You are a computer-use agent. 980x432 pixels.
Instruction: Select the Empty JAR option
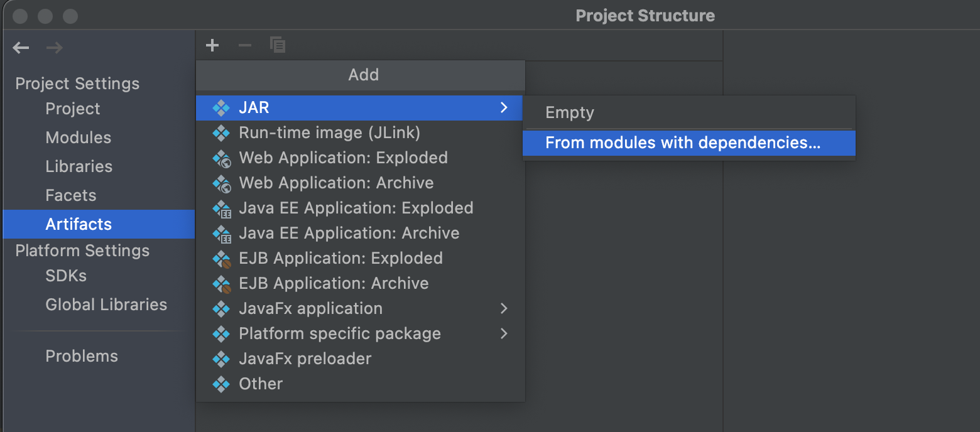click(570, 112)
